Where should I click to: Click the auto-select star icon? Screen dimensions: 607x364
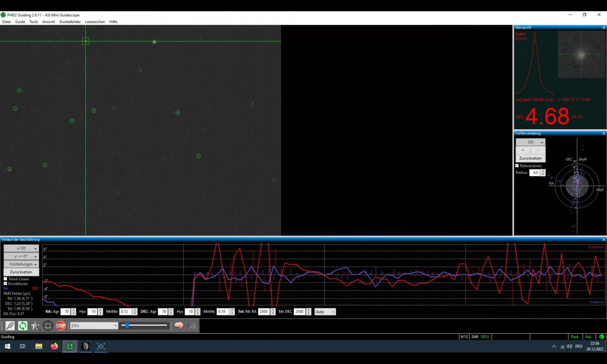35,325
